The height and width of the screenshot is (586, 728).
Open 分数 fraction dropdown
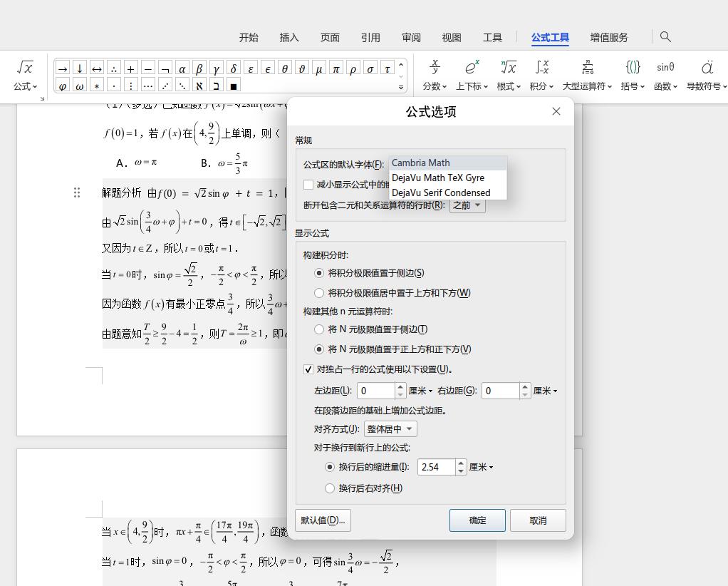(435, 76)
